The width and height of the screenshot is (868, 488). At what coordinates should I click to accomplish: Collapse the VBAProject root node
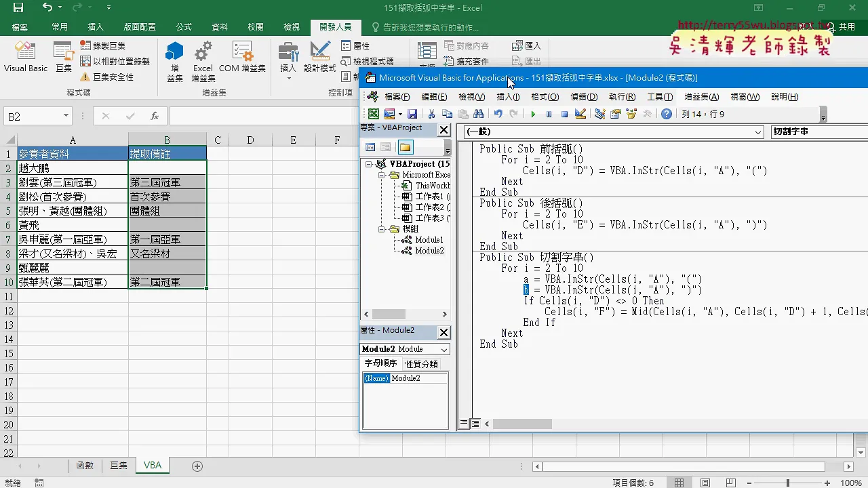[x=369, y=164]
